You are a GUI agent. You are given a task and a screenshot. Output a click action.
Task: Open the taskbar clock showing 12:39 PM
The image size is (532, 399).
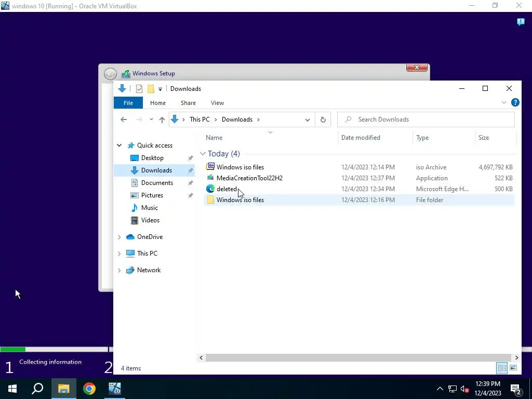(487, 389)
